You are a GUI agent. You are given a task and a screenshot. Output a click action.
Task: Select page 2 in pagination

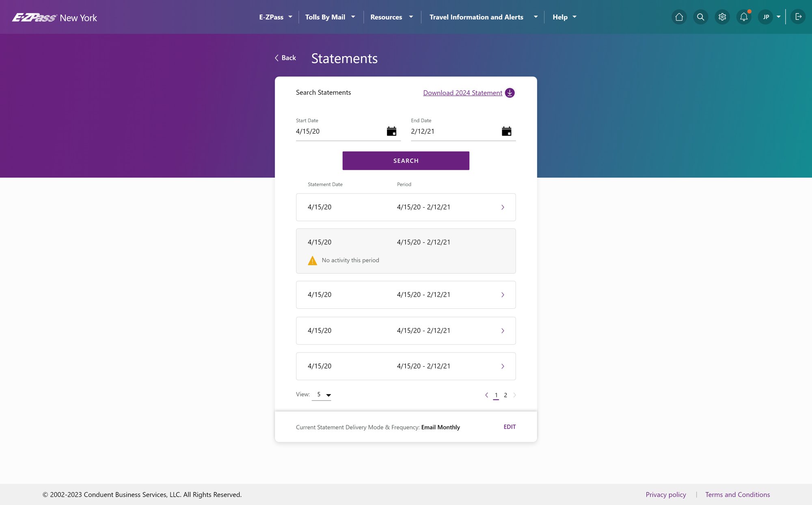pyautogui.click(x=505, y=395)
